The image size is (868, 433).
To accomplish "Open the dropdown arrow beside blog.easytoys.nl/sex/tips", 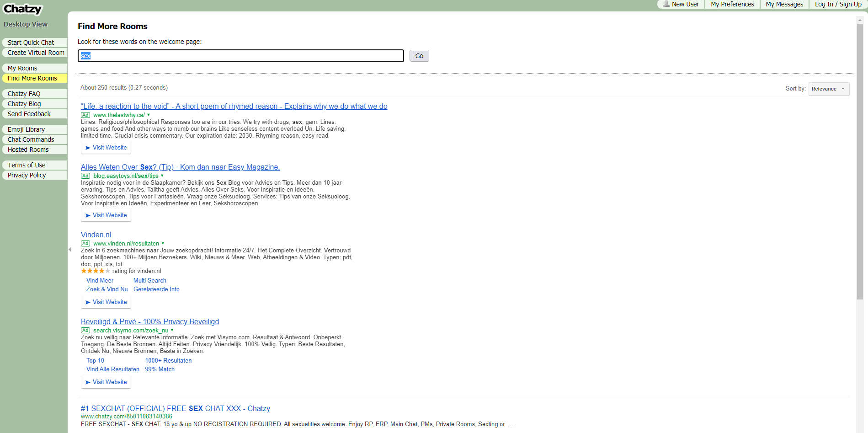I will 162,176.
